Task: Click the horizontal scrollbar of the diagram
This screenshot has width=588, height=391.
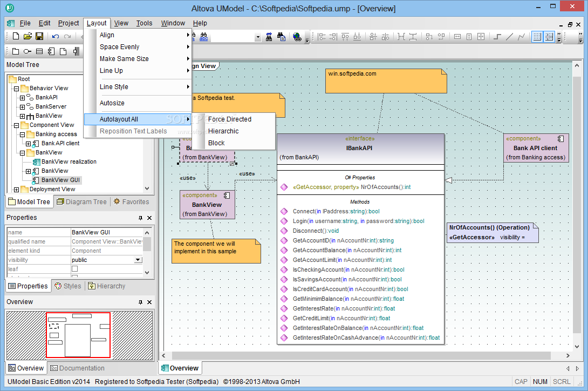Action: click(361, 355)
